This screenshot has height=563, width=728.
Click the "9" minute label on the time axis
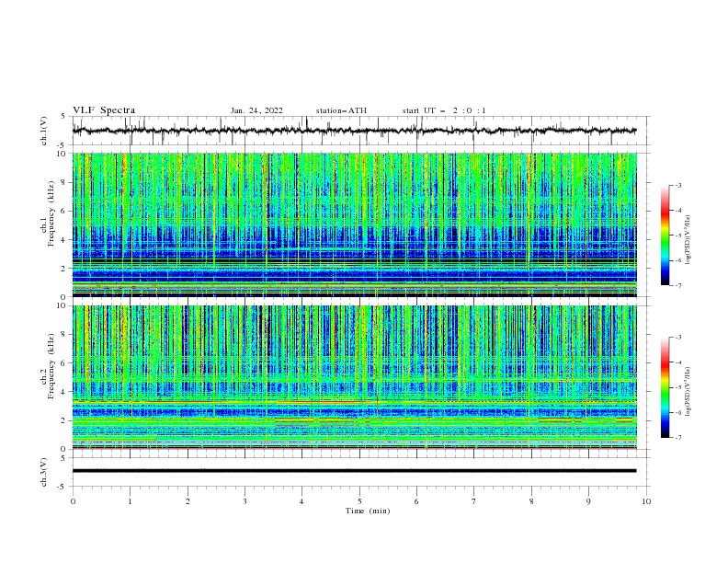tap(588, 501)
